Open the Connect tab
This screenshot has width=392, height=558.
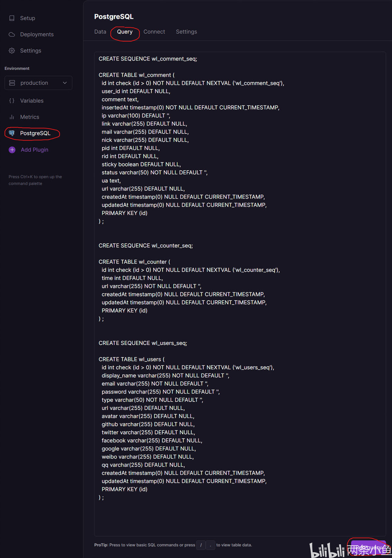pos(154,32)
